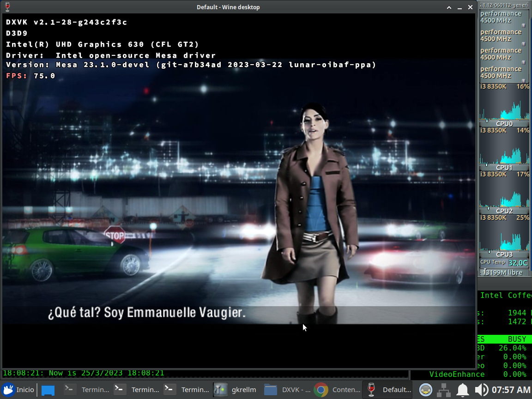Screen dimensions: 532x399
Task: Open the network connections tray icon
Action: pyautogui.click(x=444, y=389)
